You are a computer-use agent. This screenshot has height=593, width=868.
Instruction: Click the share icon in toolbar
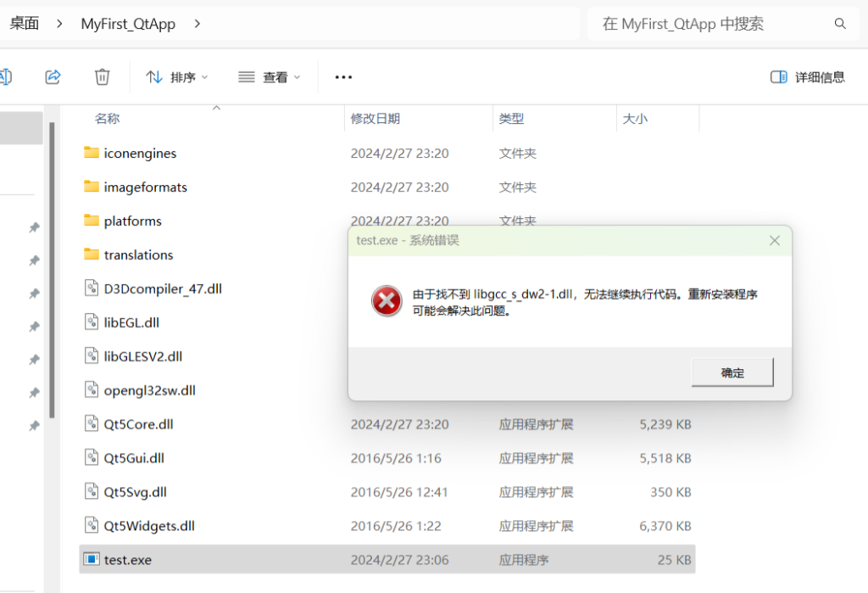(x=53, y=77)
